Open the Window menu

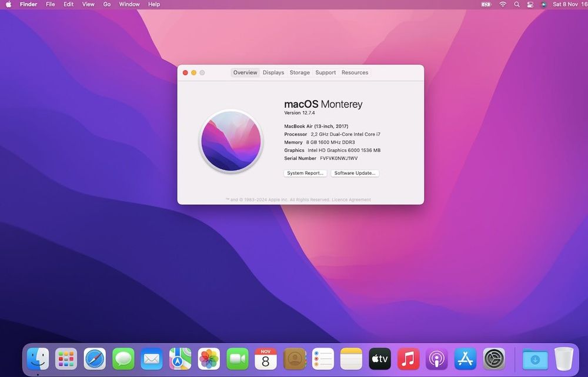[x=129, y=5]
